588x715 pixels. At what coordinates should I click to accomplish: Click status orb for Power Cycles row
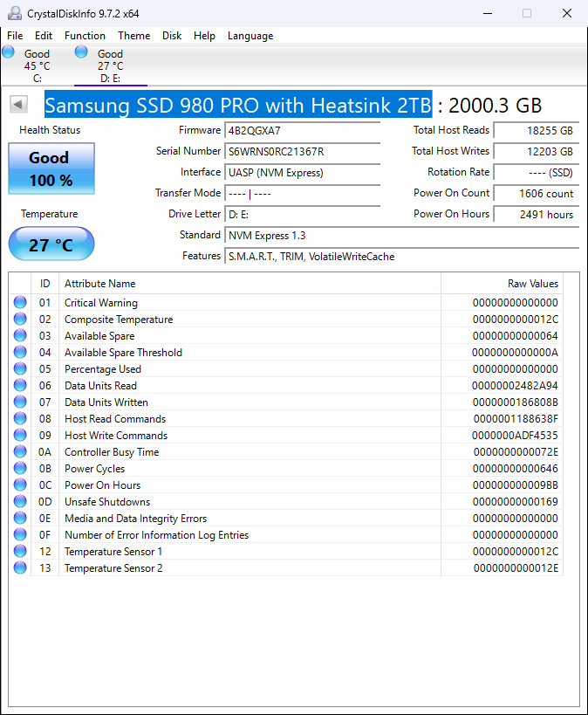pyautogui.click(x=20, y=468)
